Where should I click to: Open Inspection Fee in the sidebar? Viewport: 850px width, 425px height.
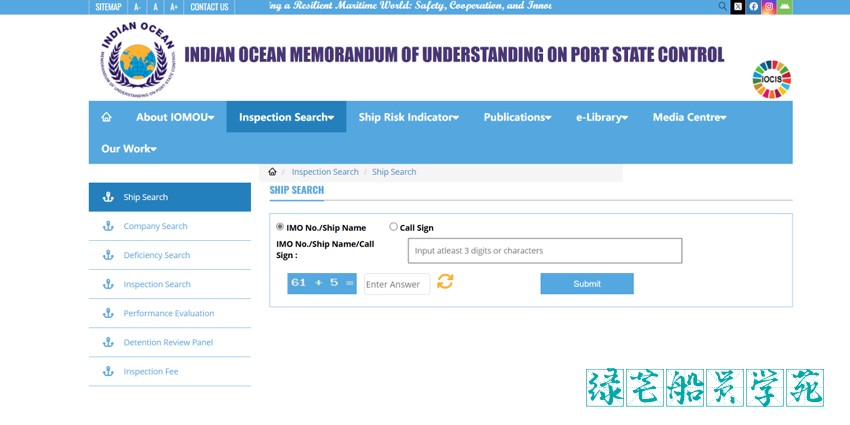pyautogui.click(x=170, y=371)
